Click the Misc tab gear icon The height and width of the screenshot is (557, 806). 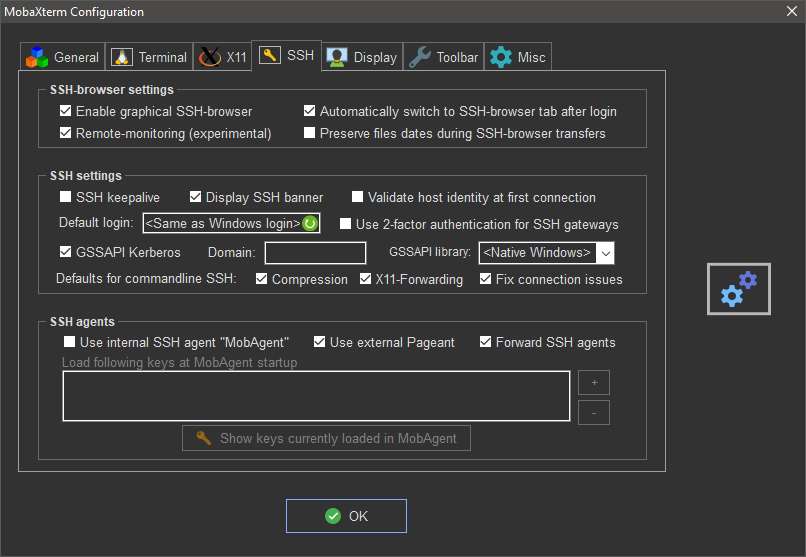pyautogui.click(x=500, y=57)
